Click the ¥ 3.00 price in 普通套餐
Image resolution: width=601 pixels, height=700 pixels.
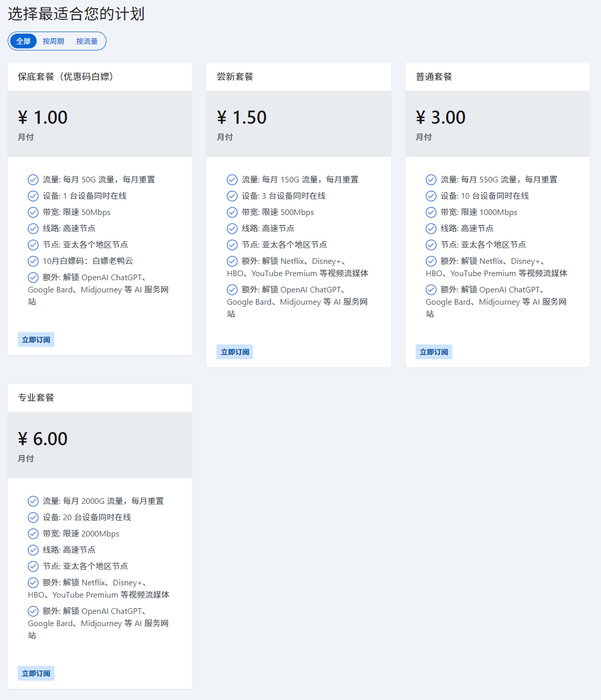[441, 118]
